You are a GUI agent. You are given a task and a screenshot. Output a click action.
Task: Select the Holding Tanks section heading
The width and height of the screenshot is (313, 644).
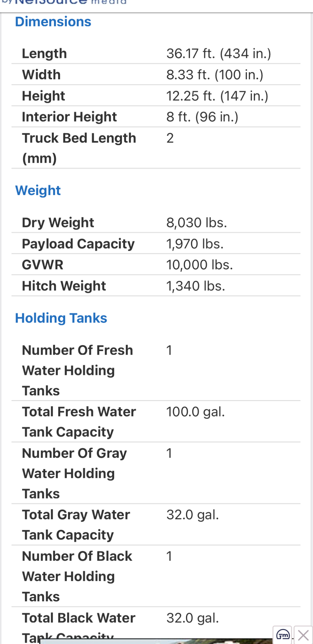point(61,318)
